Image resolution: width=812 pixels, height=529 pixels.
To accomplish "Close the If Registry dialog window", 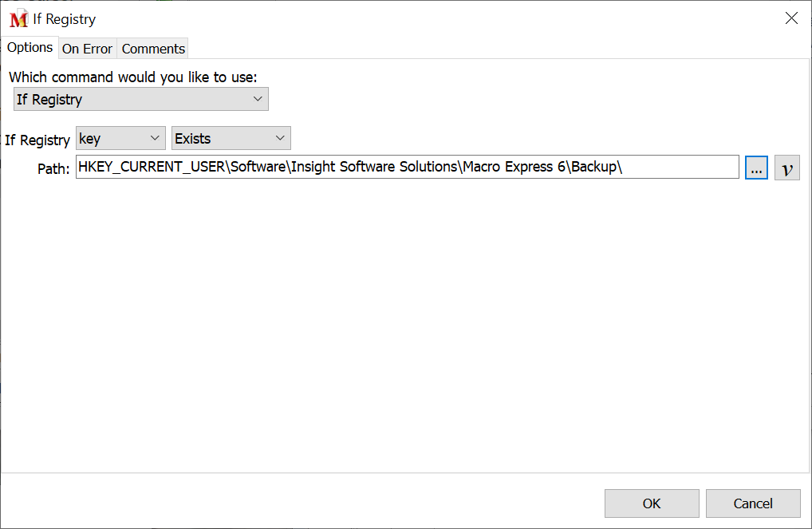I will point(791,18).
